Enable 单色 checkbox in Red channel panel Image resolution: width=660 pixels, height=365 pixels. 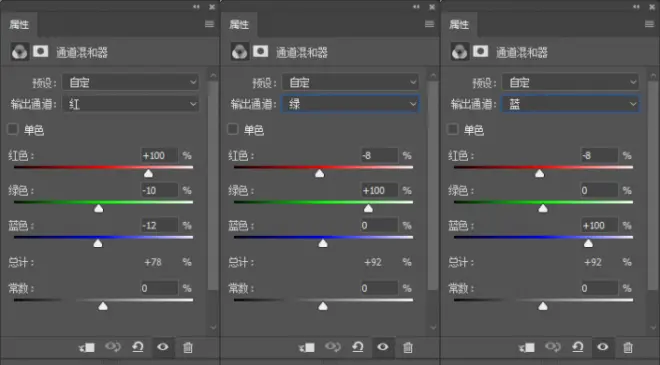pyautogui.click(x=13, y=129)
